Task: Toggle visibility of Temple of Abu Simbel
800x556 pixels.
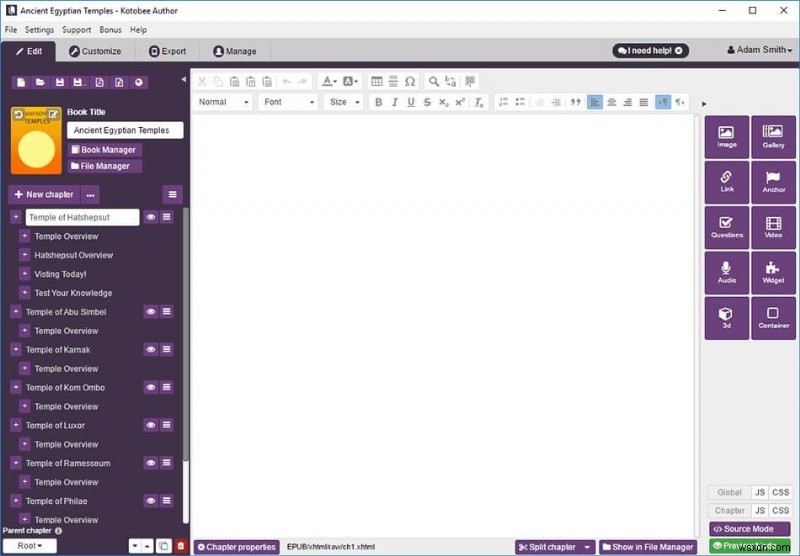Action: click(x=151, y=312)
